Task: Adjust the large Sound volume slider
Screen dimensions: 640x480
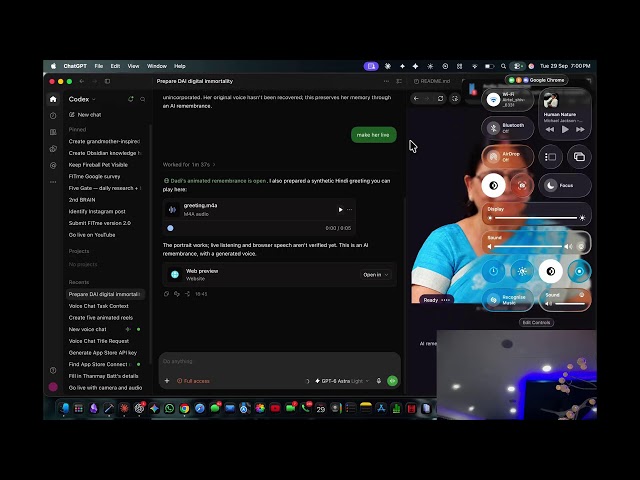Action: point(529,247)
